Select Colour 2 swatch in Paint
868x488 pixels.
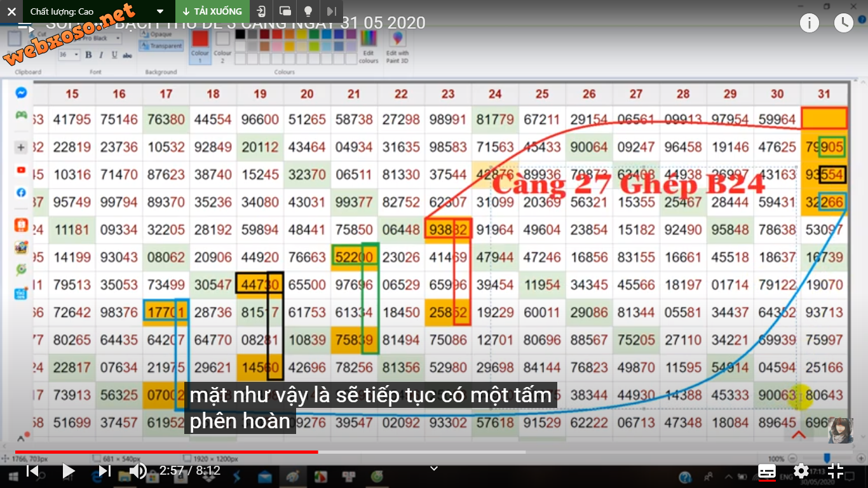click(222, 46)
